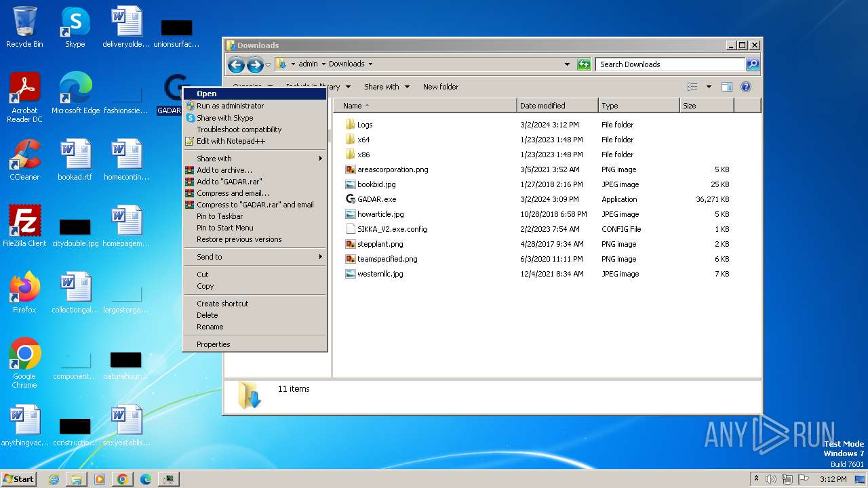Choose Restore previous versions
Screen dimensions: 868x488
[255, 239]
